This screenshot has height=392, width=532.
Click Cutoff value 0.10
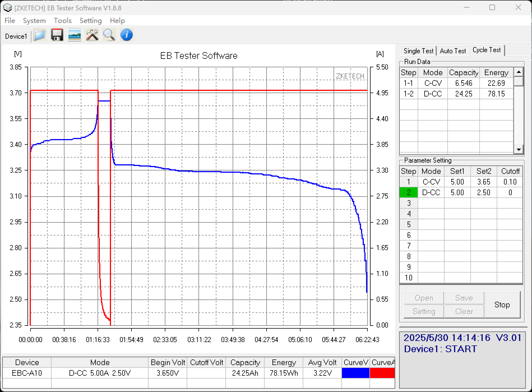(510, 182)
